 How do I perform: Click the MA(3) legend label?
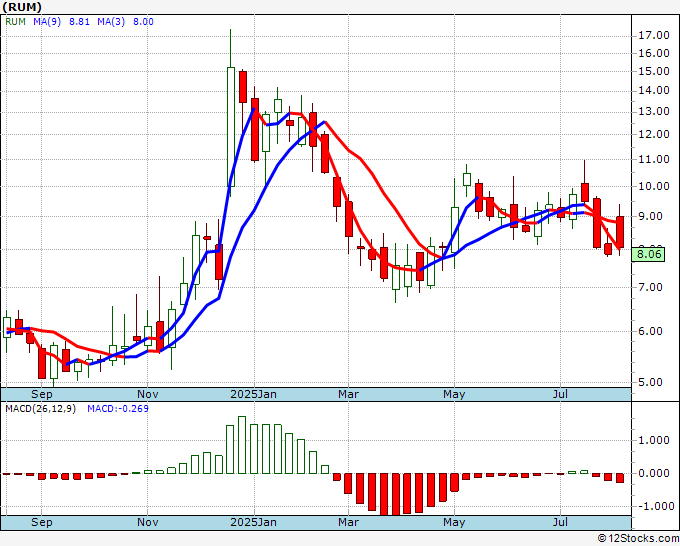click(x=111, y=22)
